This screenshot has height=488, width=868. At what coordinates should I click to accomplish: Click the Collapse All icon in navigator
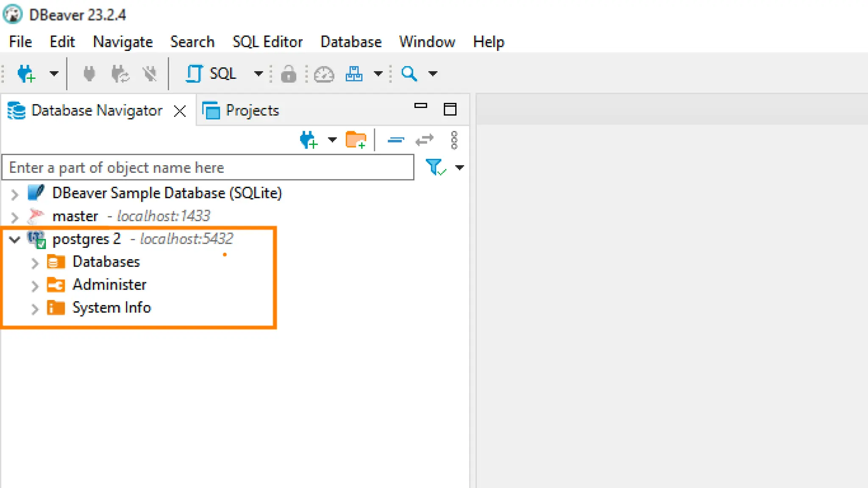point(396,140)
